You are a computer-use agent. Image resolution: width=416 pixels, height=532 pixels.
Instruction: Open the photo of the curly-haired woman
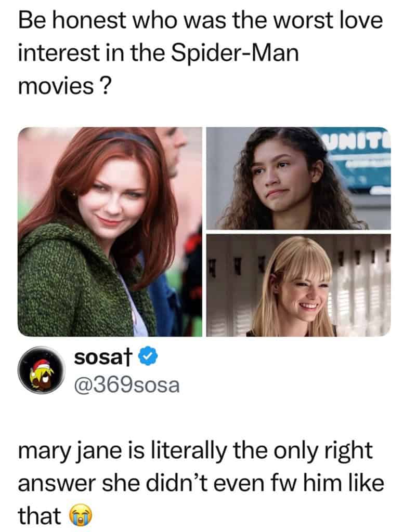coord(298,179)
